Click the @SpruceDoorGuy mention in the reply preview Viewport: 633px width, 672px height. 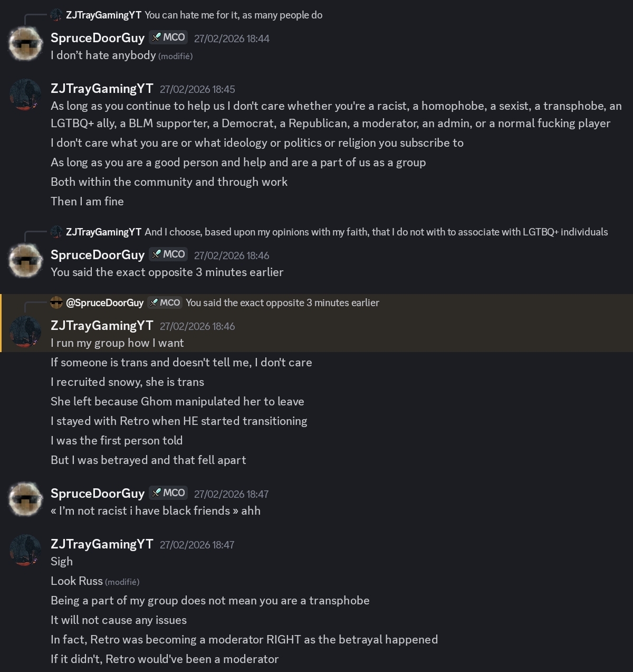pos(104,302)
